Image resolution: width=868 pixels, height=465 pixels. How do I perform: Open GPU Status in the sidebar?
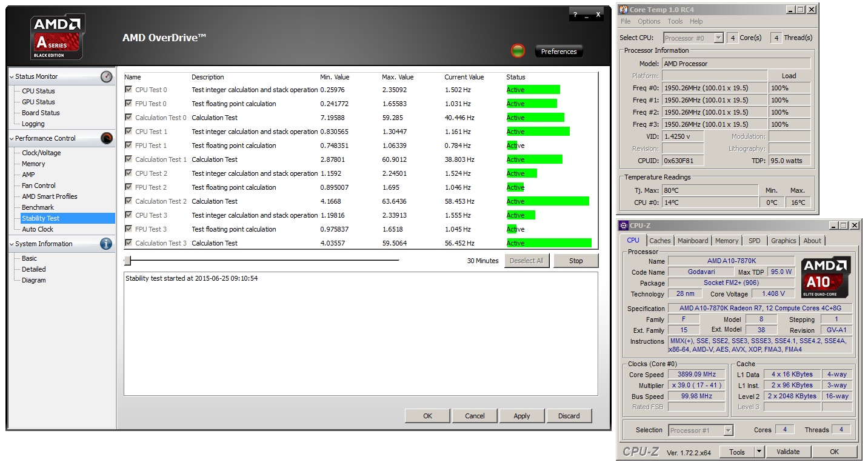click(x=38, y=102)
